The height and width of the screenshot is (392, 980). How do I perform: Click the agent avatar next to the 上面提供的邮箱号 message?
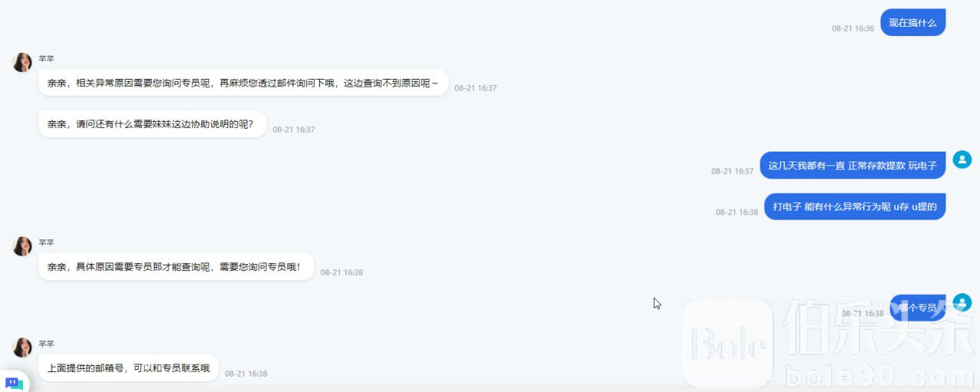[22, 348]
